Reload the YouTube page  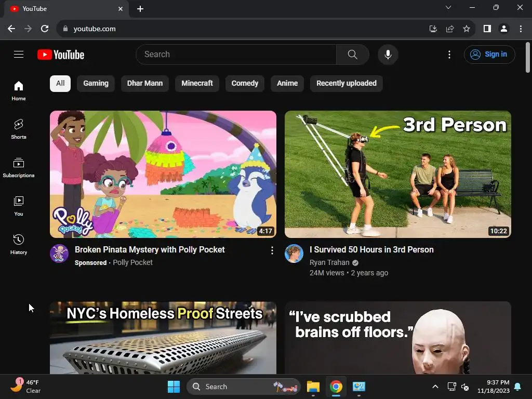coord(45,29)
